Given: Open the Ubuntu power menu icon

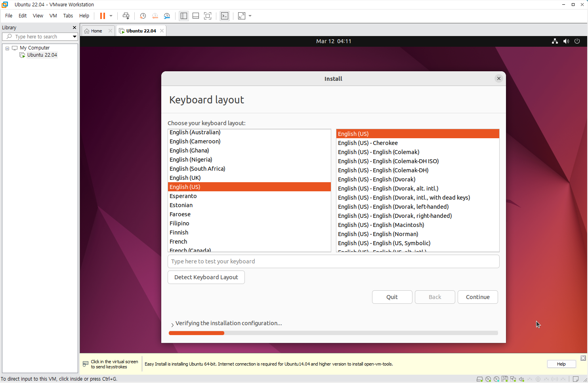Looking at the screenshot, I should 577,41.
